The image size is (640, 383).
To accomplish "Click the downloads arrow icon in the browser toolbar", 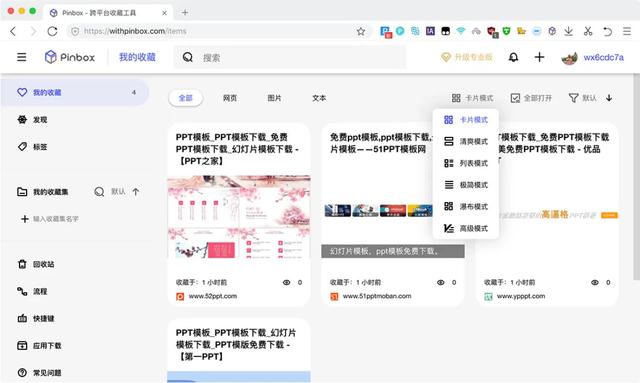I will pos(569,31).
